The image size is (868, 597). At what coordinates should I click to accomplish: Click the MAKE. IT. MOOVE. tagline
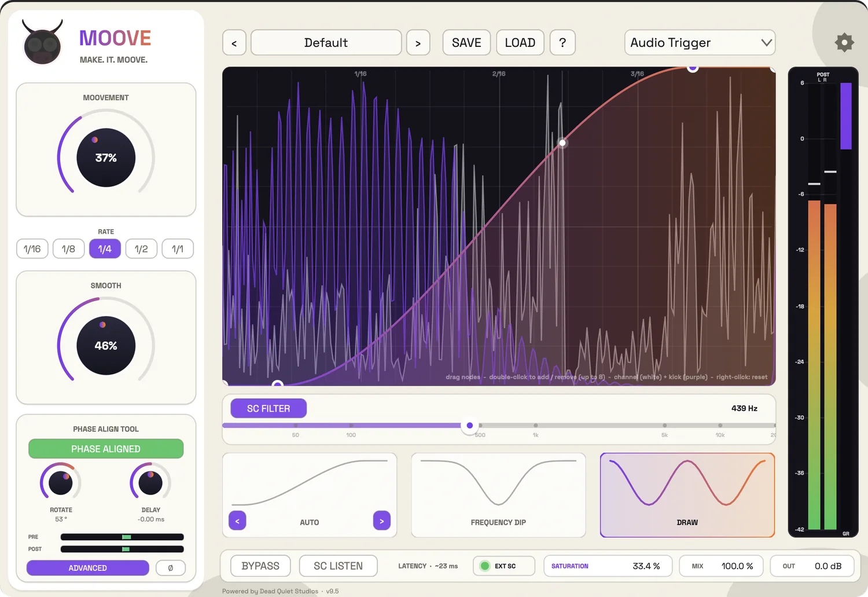113,60
